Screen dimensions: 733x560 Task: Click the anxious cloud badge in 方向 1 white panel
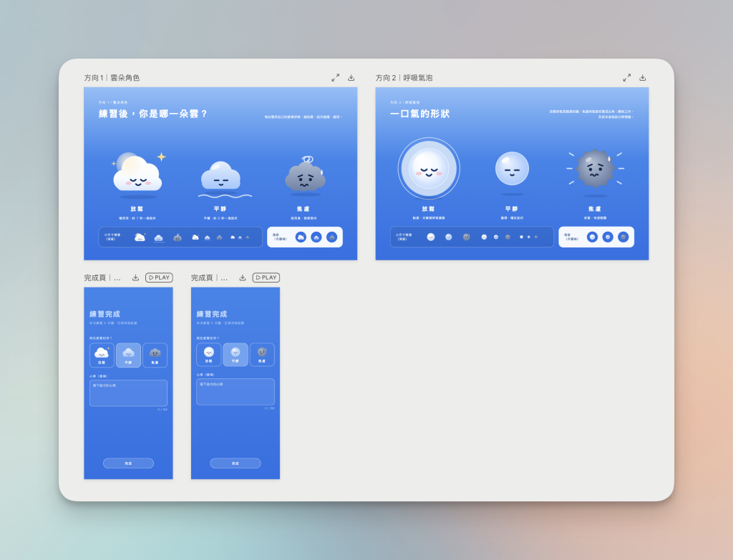(x=331, y=237)
